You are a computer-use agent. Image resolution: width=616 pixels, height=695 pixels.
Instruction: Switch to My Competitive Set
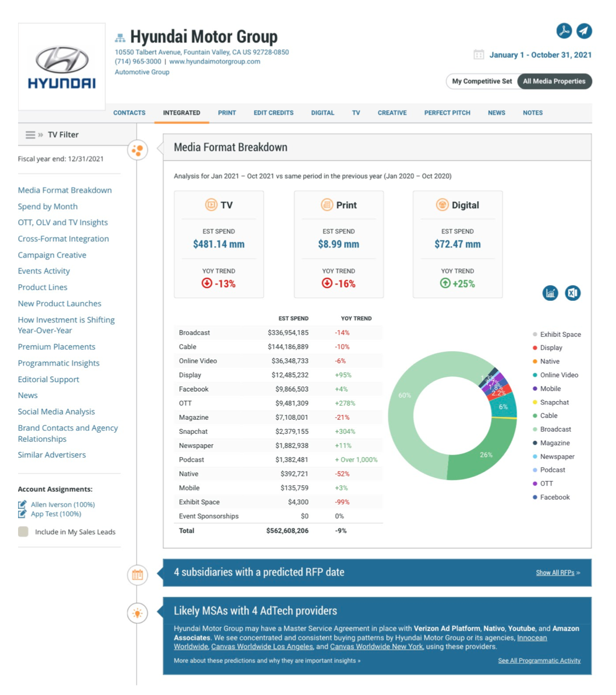coord(482,81)
